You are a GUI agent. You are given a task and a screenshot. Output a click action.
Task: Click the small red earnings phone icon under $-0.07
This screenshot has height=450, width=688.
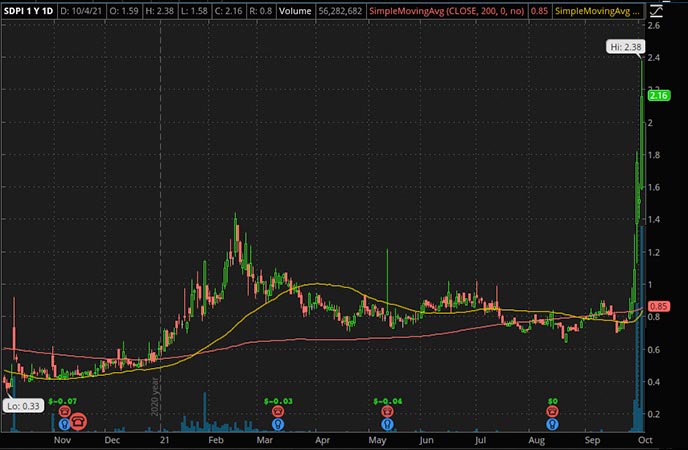pos(64,411)
